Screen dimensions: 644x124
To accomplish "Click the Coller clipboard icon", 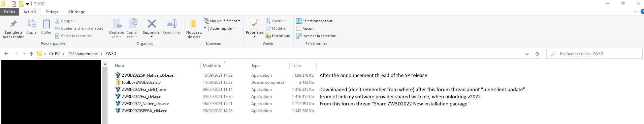I will [46, 24].
